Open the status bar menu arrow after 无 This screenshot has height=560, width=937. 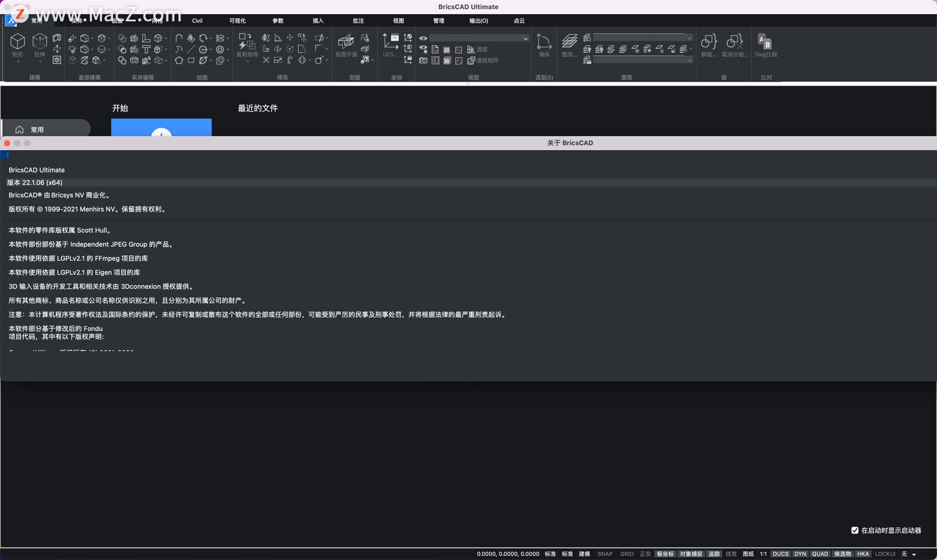pyautogui.click(x=914, y=554)
